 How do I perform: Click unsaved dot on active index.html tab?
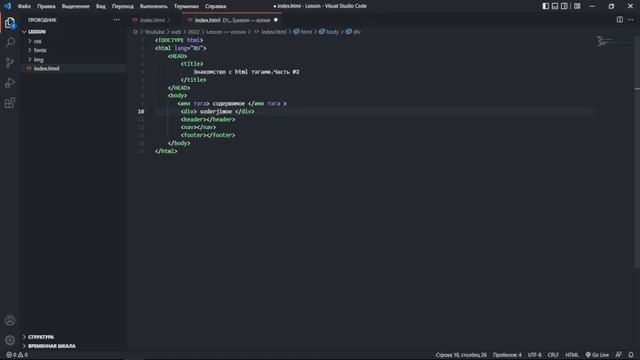coord(276,20)
